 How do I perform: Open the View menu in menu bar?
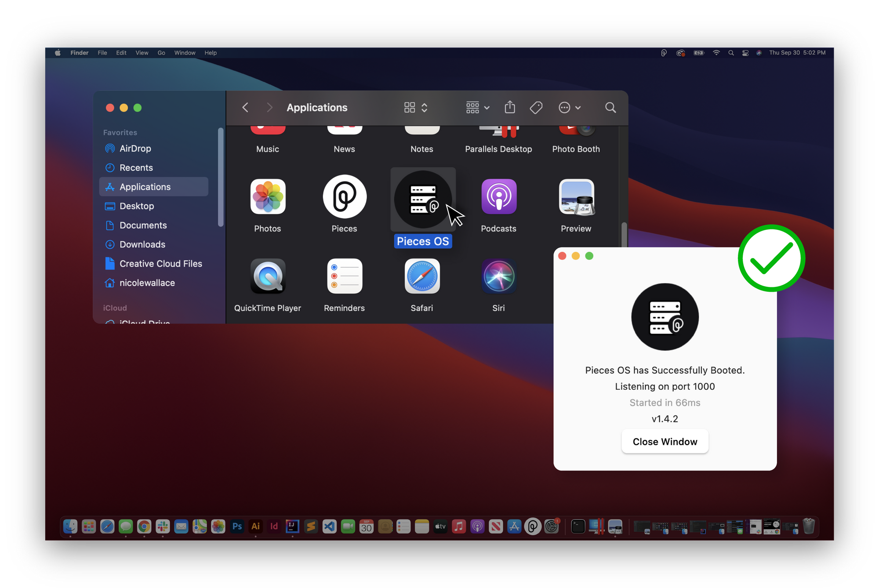click(142, 53)
